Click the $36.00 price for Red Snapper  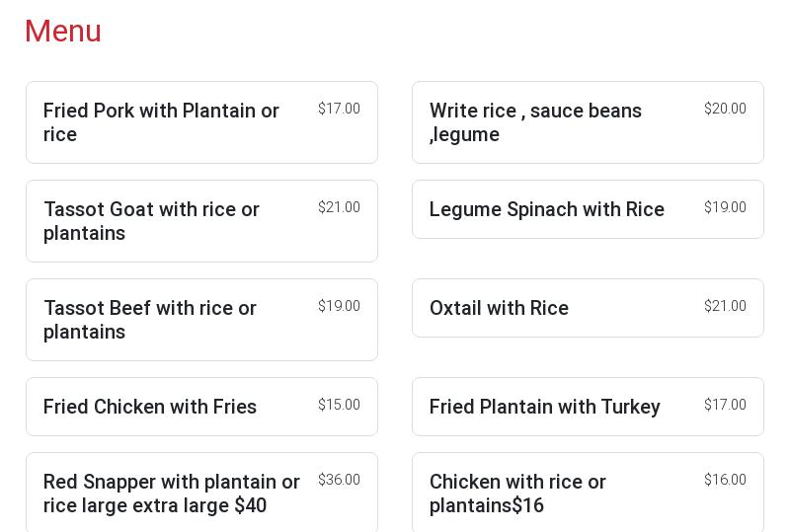coord(339,480)
